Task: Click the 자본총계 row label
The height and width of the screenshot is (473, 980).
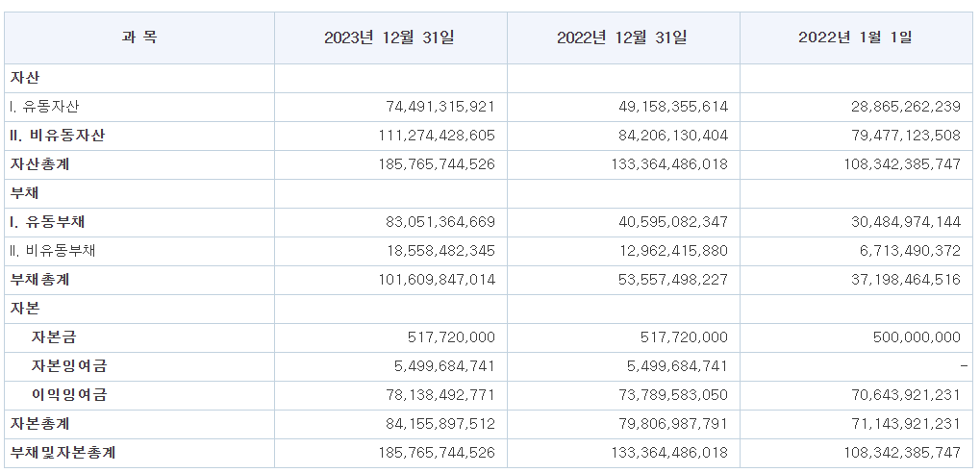Action: [x=40, y=424]
